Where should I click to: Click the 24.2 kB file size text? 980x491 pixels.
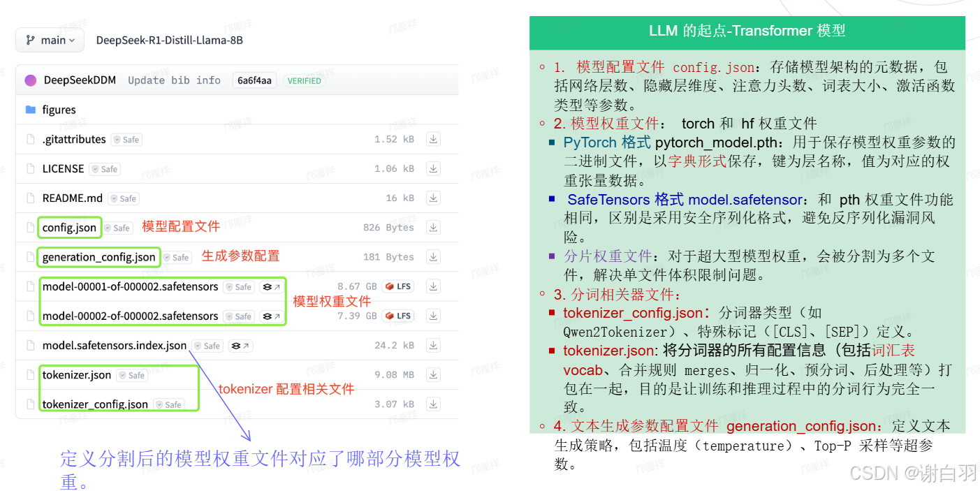(x=394, y=345)
